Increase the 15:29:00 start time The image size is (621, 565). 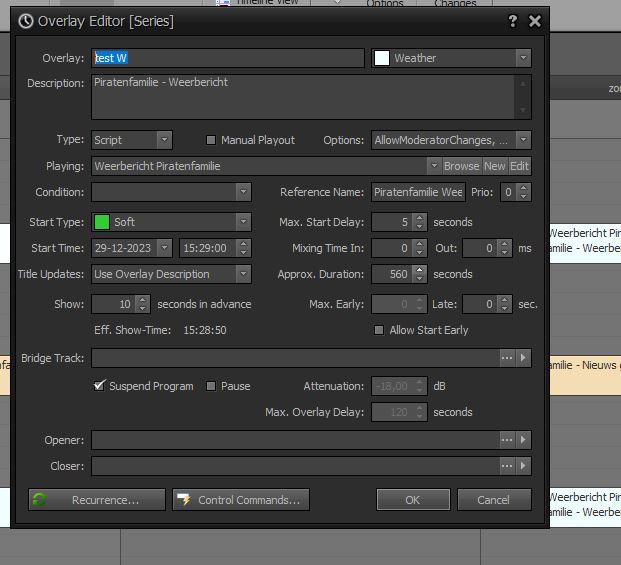(243, 244)
